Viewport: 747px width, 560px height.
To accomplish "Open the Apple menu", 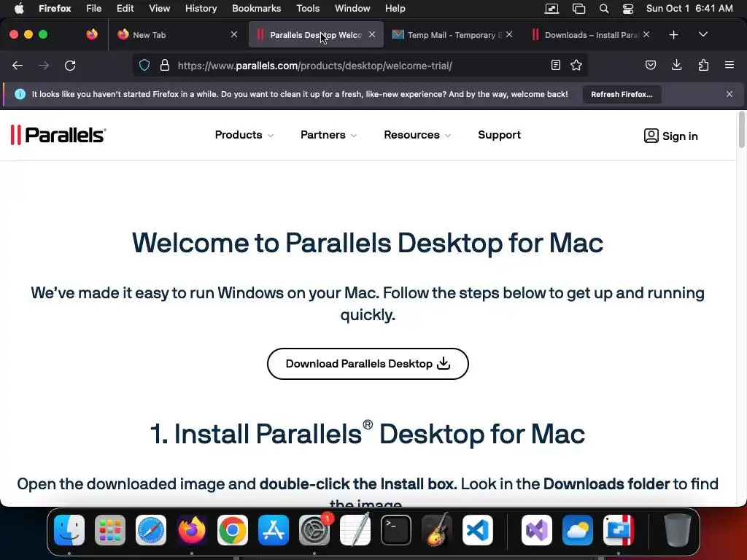I will click(19, 9).
